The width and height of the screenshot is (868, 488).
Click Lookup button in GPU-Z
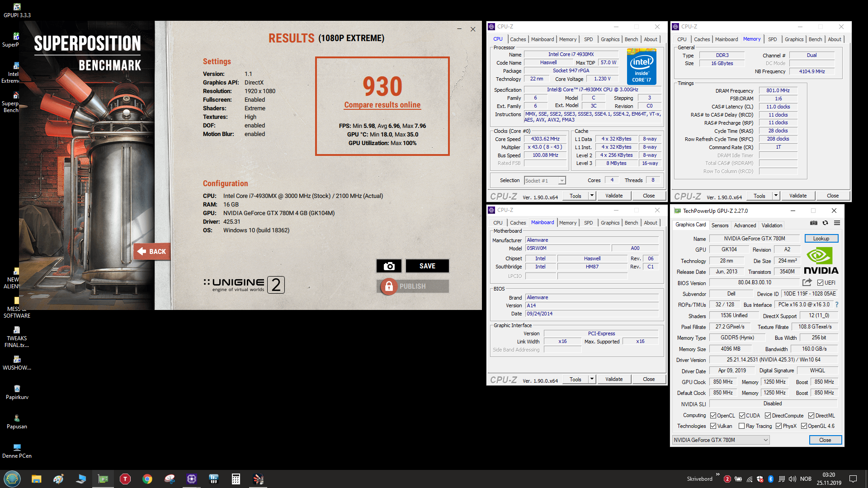821,239
